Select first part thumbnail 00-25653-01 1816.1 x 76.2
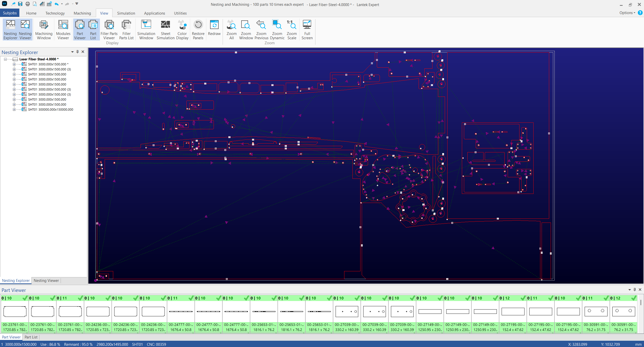 coord(264,314)
